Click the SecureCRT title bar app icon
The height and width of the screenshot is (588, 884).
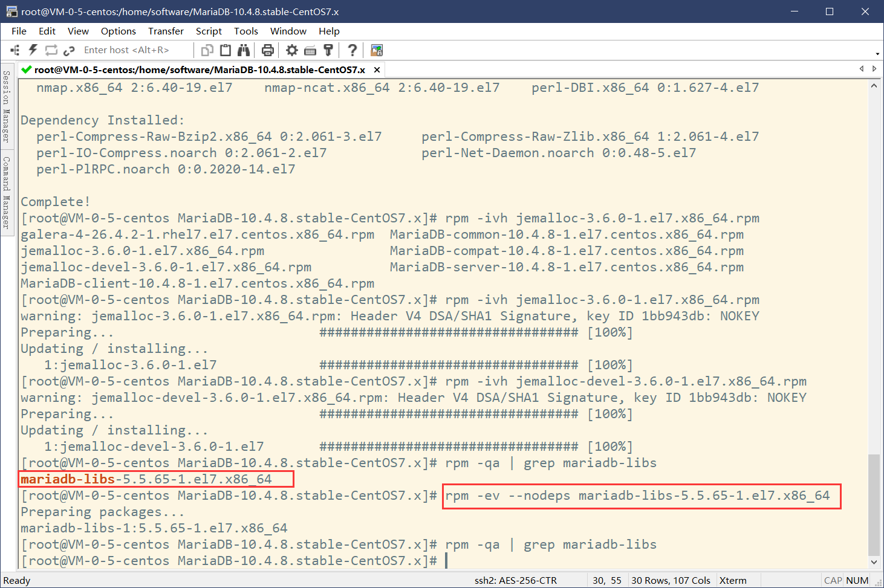click(11, 11)
